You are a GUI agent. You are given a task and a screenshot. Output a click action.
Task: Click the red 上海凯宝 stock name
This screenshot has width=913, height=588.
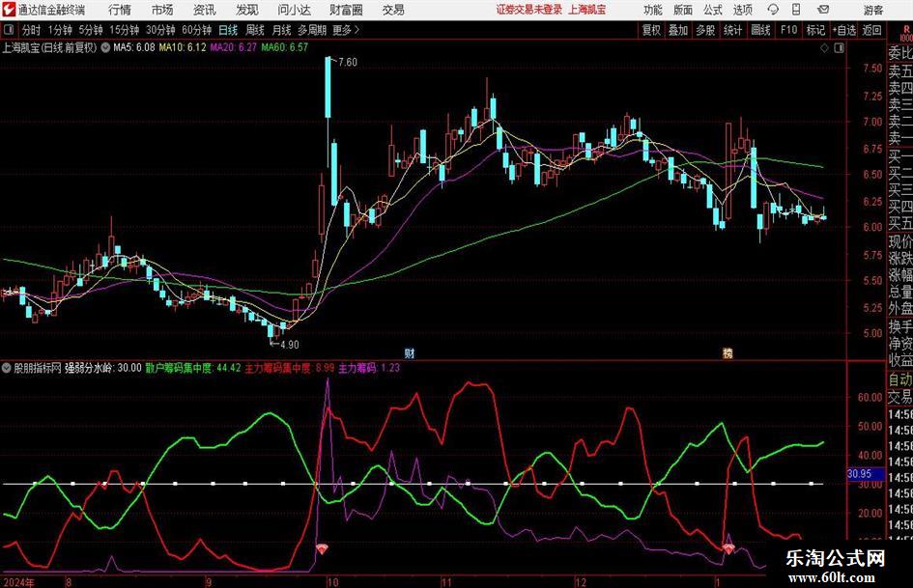coord(587,10)
